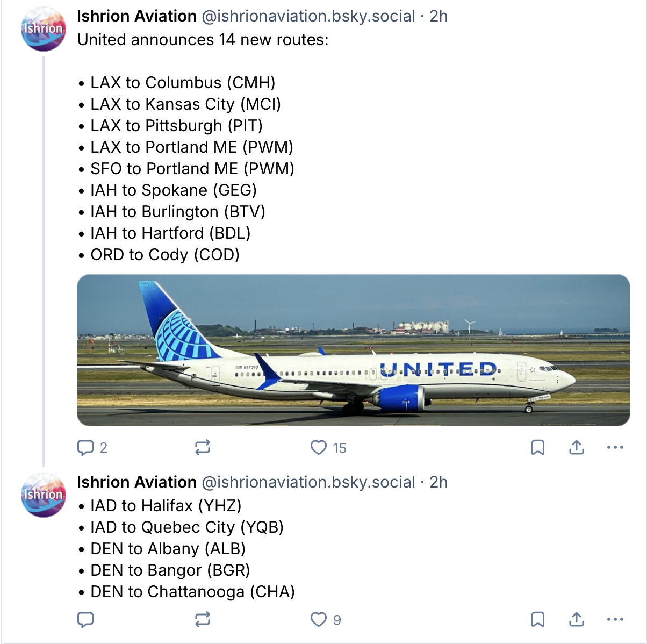This screenshot has height=644, width=647.
Task: Reply to the second thread post
Action: pos(86,619)
